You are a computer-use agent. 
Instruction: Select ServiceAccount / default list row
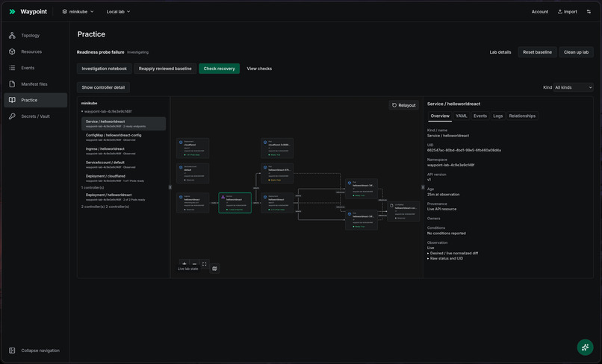pyautogui.click(x=124, y=165)
